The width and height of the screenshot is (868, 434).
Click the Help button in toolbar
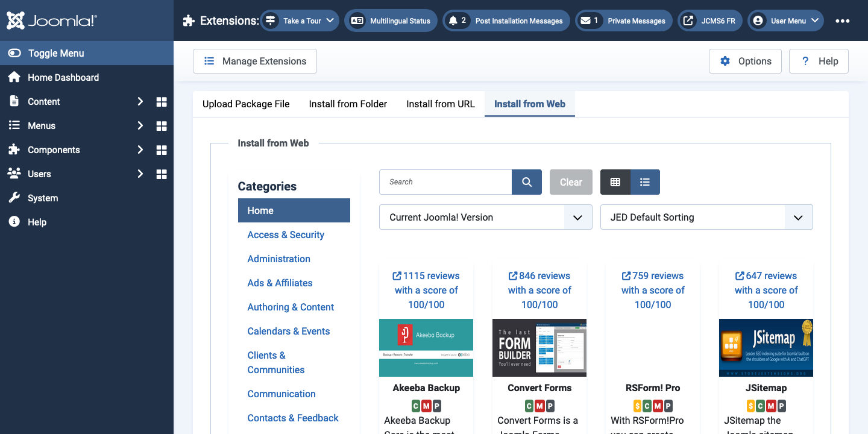click(819, 61)
